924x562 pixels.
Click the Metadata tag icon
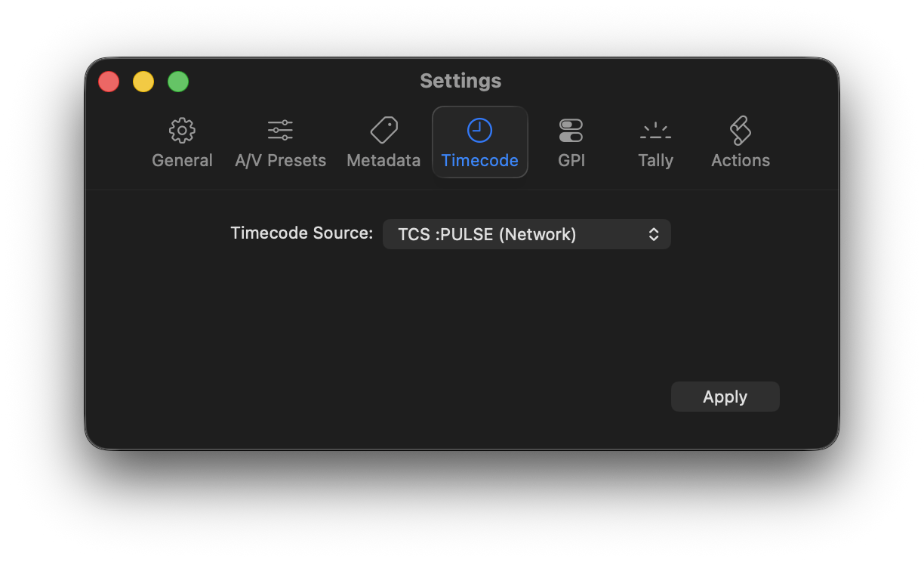[383, 131]
